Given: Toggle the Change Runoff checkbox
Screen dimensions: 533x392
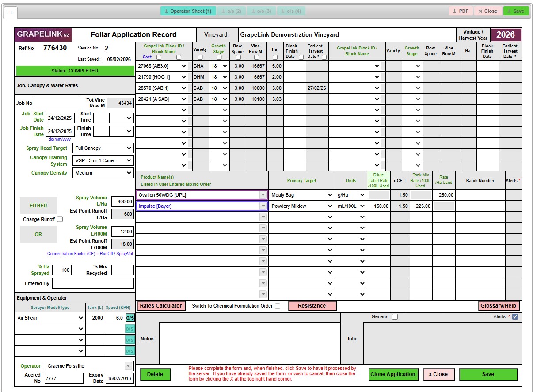Looking at the screenshot, I should coord(60,219).
